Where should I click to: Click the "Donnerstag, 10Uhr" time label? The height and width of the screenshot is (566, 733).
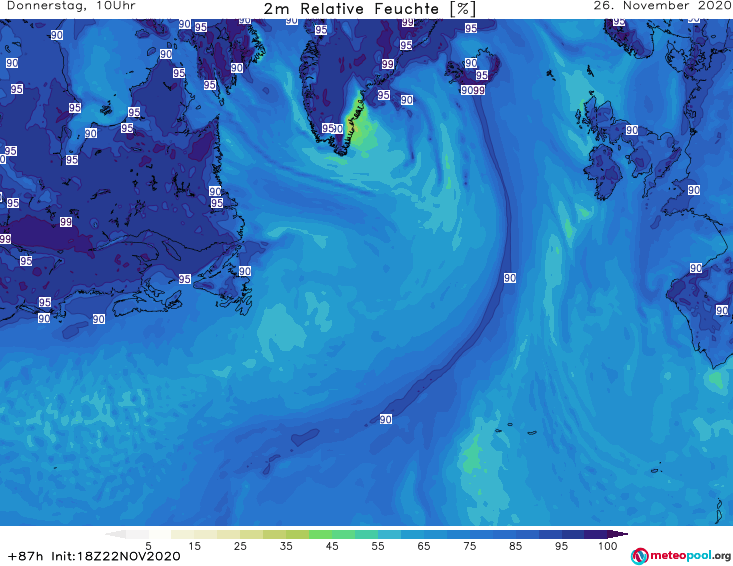point(71,6)
